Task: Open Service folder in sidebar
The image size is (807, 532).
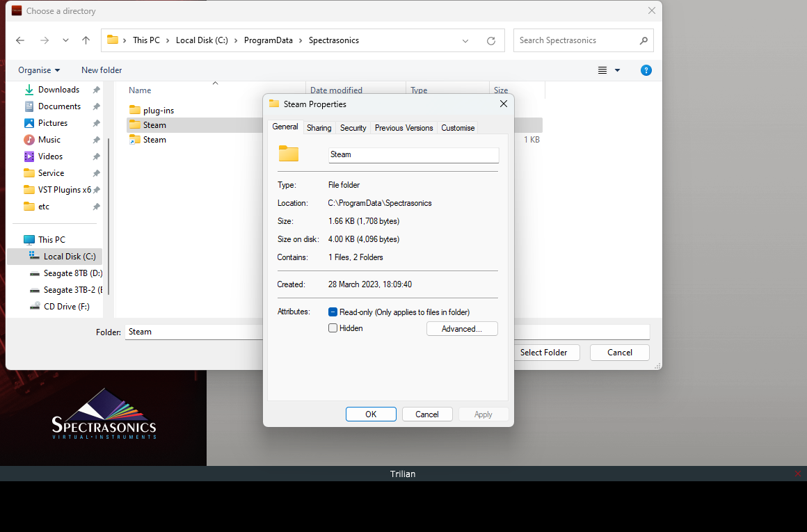Action: (50, 173)
